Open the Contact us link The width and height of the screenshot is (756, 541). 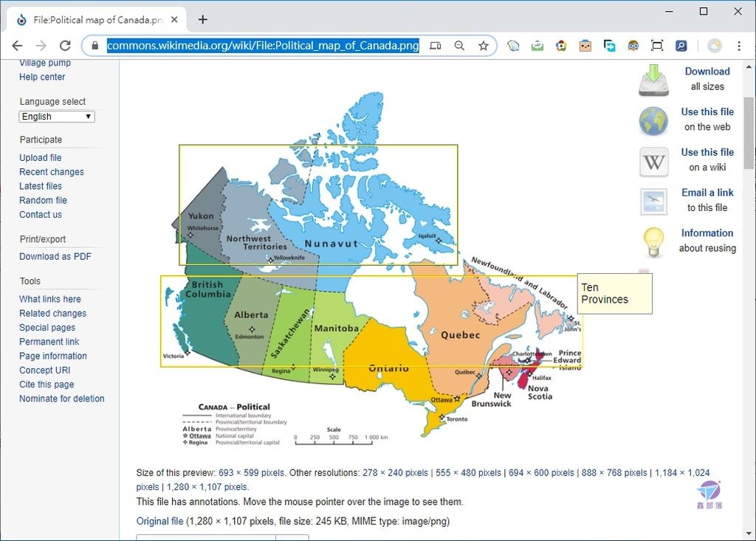pyautogui.click(x=41, y=215)
